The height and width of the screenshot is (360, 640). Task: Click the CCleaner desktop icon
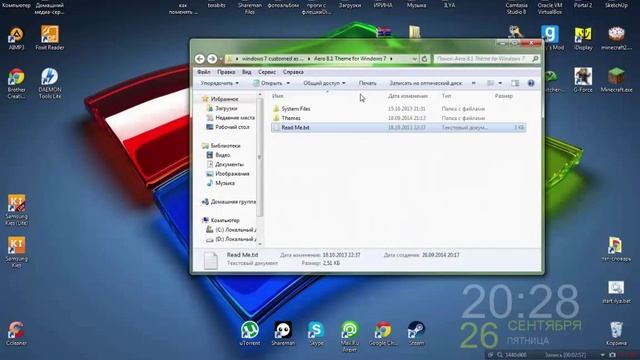pyautogui.click(x=16, y=334)
